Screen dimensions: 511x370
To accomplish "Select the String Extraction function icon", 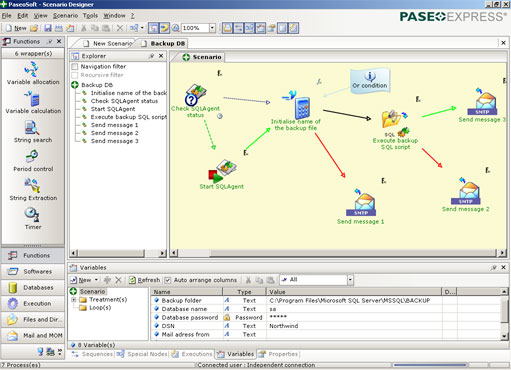I will (32, 186).
